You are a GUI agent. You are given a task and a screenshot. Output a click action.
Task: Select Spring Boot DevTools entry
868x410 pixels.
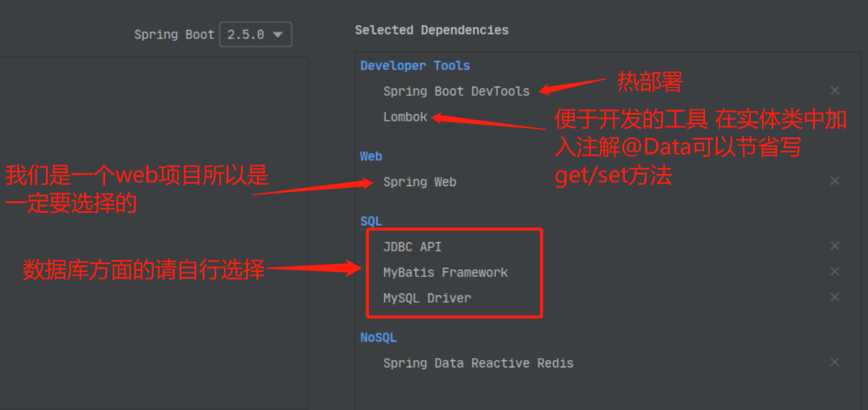point(456,91)
